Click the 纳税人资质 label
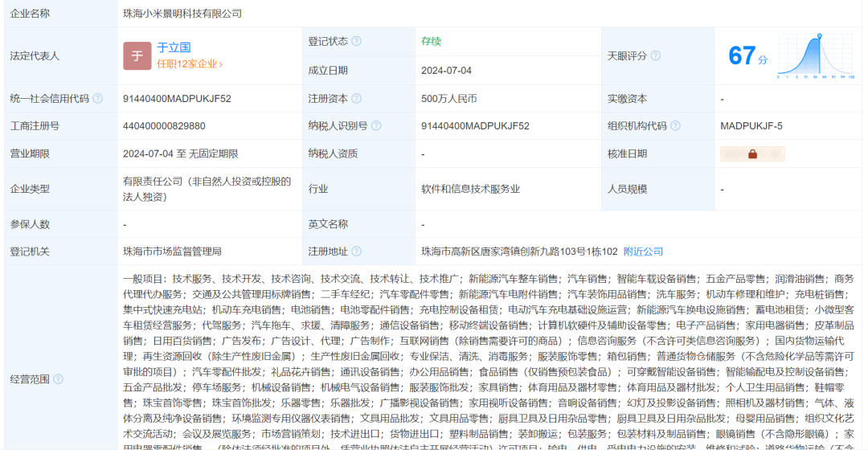This screenshot has height=450, width=868. (334, 153)
